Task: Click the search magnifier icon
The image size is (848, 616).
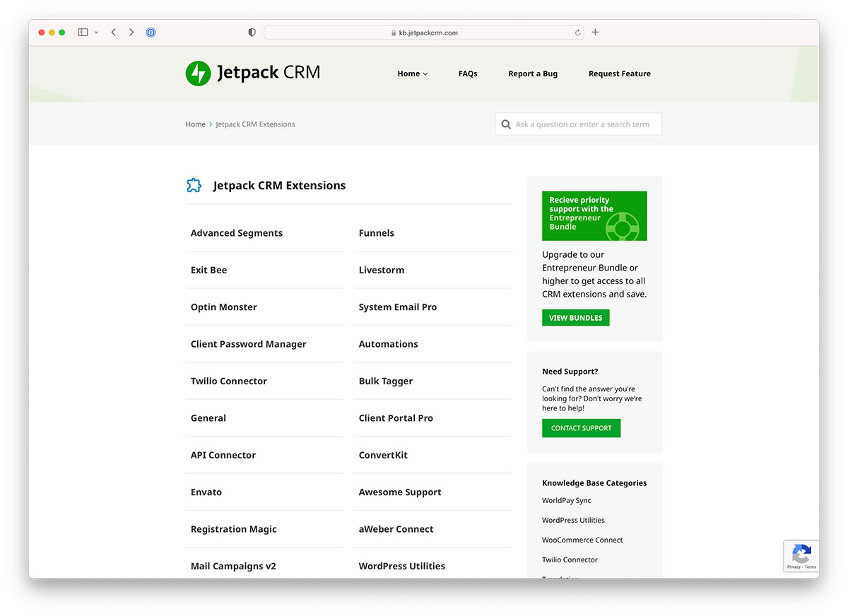Action: click(506, 124)
